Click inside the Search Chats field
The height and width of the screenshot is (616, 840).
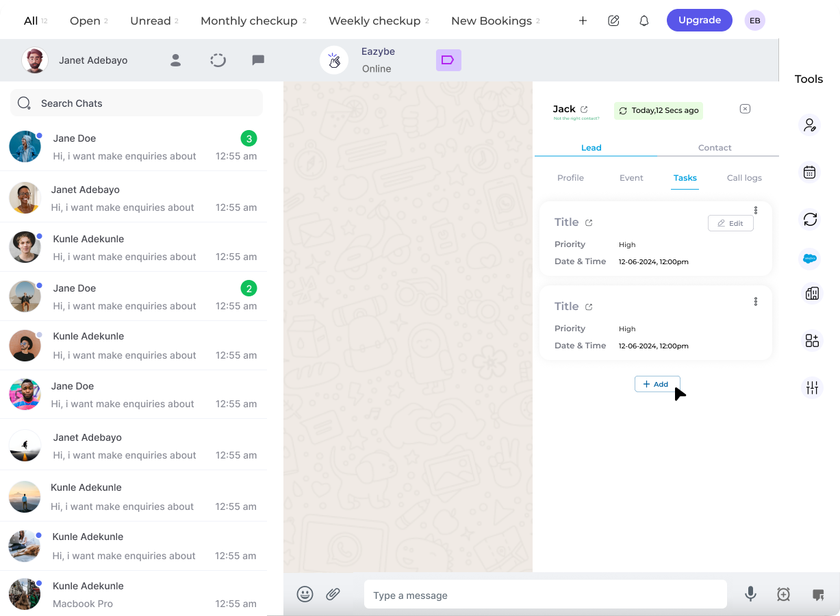pyautogui.click(x=136, y=103)
